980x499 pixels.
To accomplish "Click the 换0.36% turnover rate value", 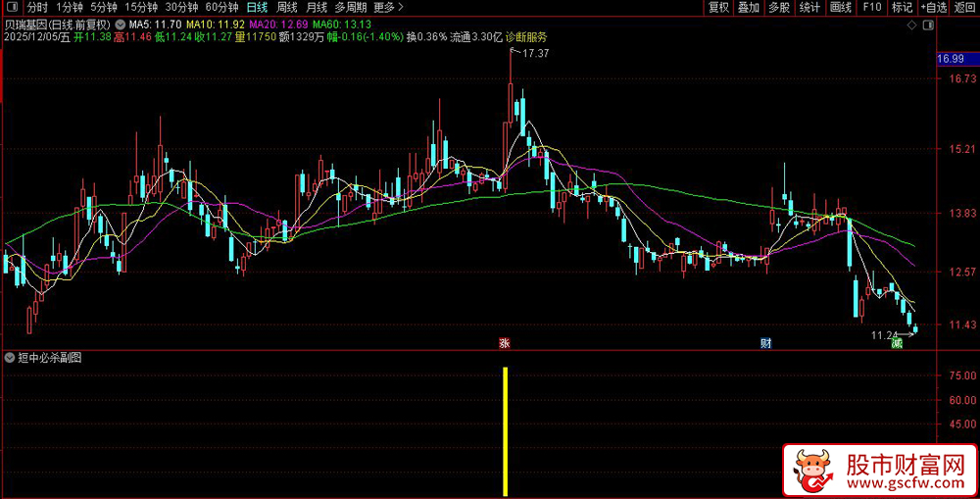I will [x=427, y=37].
